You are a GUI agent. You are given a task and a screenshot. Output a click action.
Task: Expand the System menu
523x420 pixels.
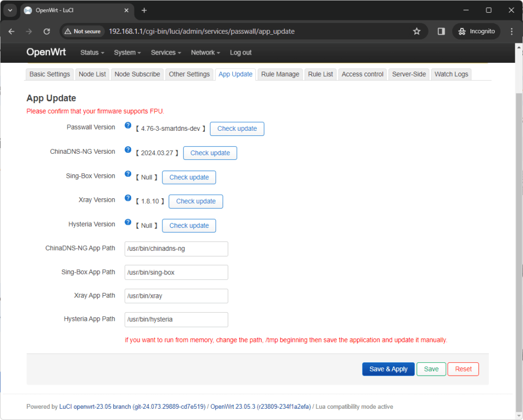(127, 53)
